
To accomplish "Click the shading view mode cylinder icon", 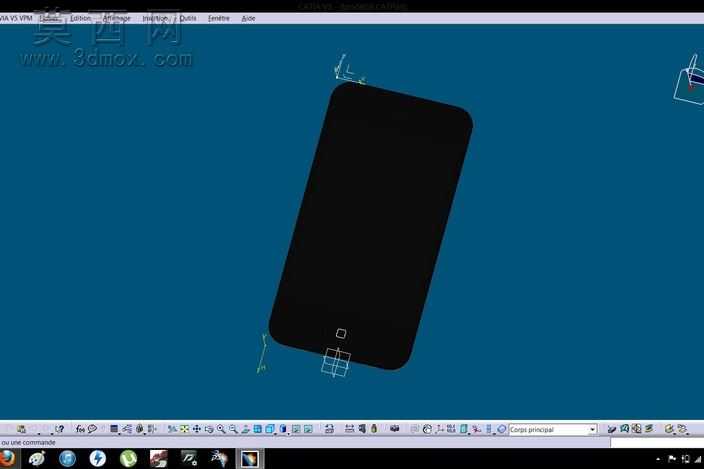I will [283, 429].
